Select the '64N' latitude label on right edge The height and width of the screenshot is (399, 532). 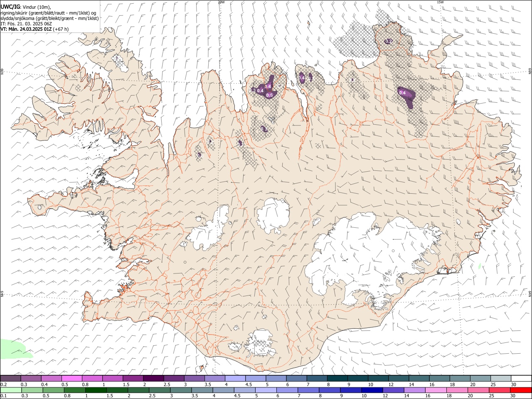click(530, 293)
